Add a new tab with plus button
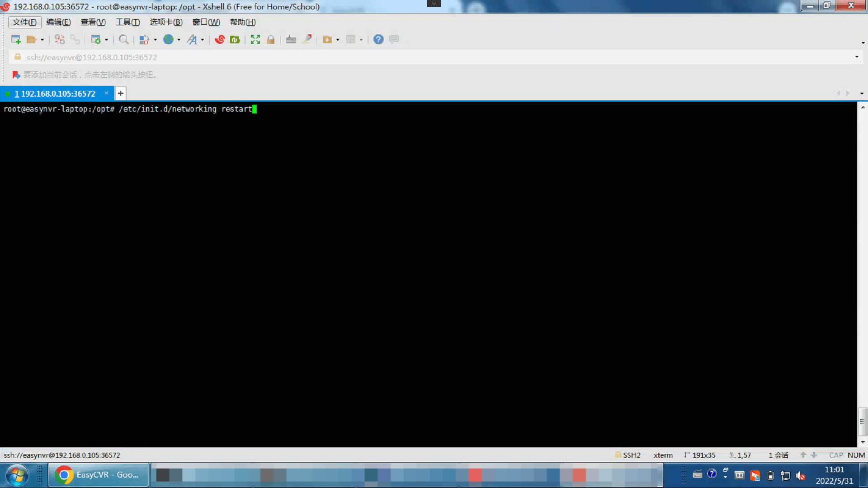The image size is (868, 488). click(x=120, y=94)
